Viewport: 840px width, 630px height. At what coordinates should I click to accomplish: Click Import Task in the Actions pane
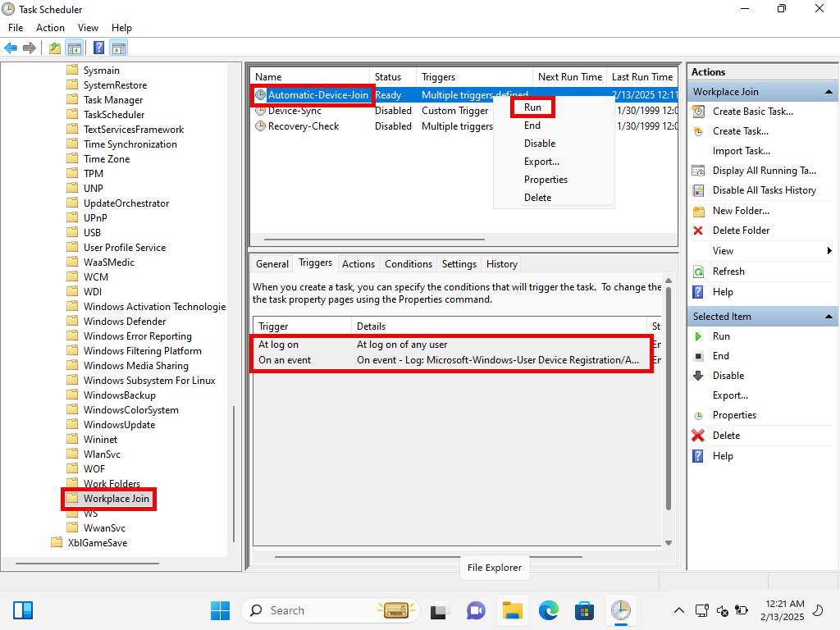741,151
